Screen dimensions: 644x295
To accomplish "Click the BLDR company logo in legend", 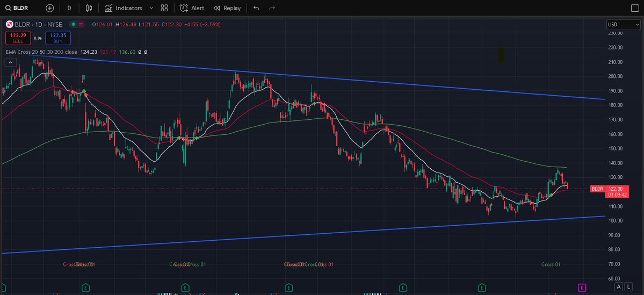I will (10, 25).
